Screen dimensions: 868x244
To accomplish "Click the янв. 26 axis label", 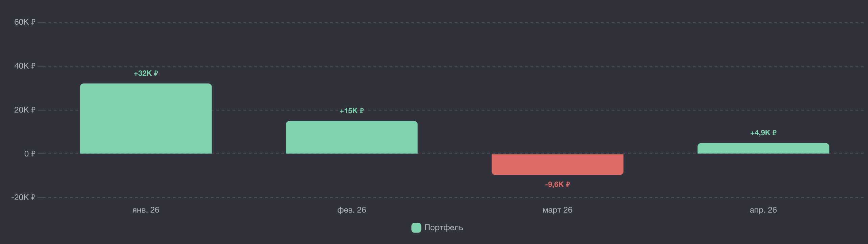I will (146, 210).
